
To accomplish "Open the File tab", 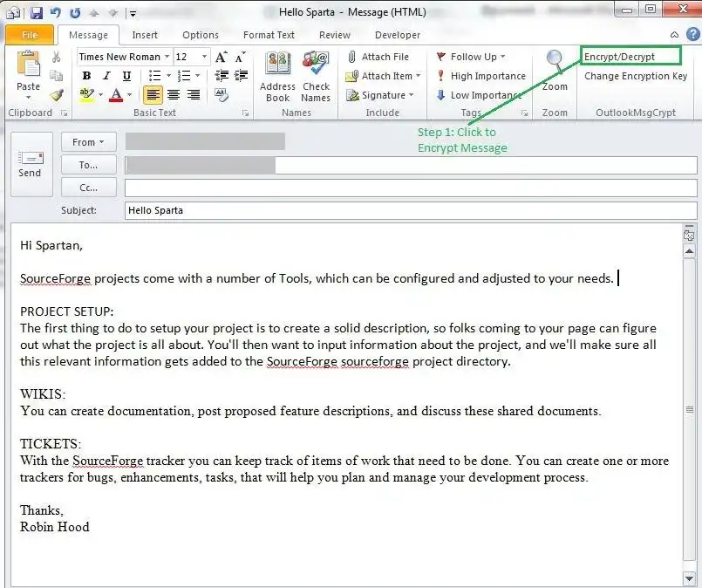I will point(30,35).
